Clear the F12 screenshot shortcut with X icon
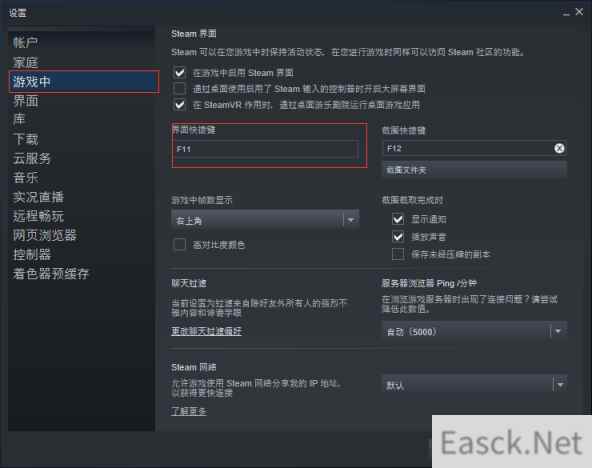Viewport: 592px width, 468px height. click(x=559, y=148)
